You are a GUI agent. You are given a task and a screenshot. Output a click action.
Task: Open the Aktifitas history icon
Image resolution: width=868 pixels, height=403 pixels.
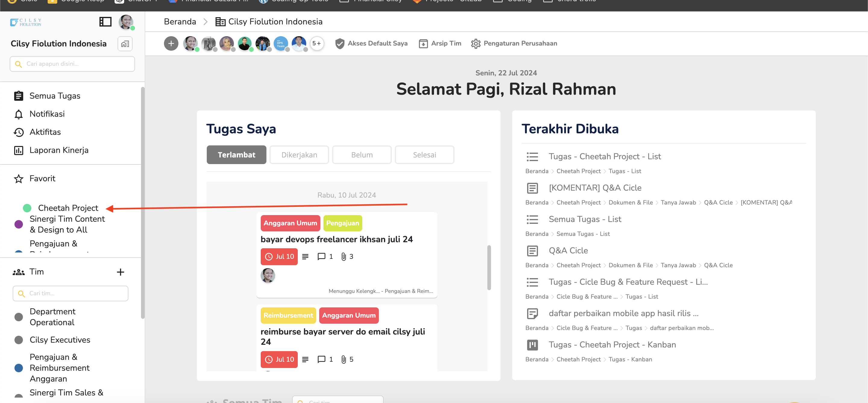coord(18,132)
